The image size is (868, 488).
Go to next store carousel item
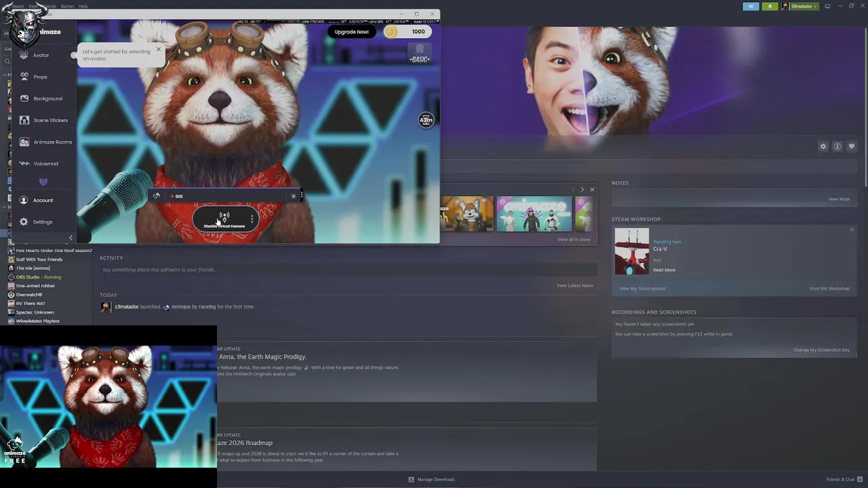(x=582, y=190)
